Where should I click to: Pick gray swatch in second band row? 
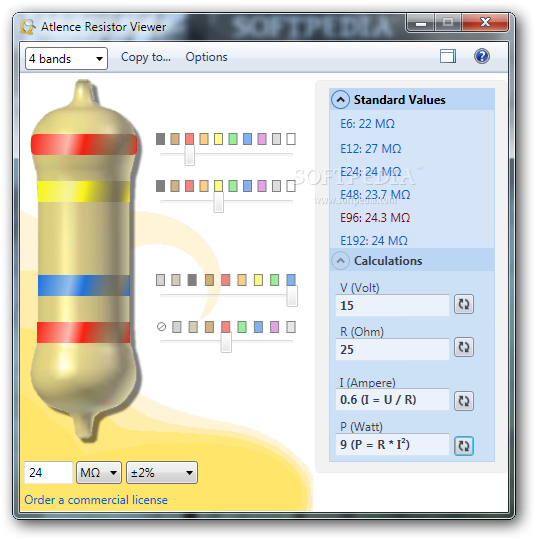pyautogui.click(x=276, y=186)
